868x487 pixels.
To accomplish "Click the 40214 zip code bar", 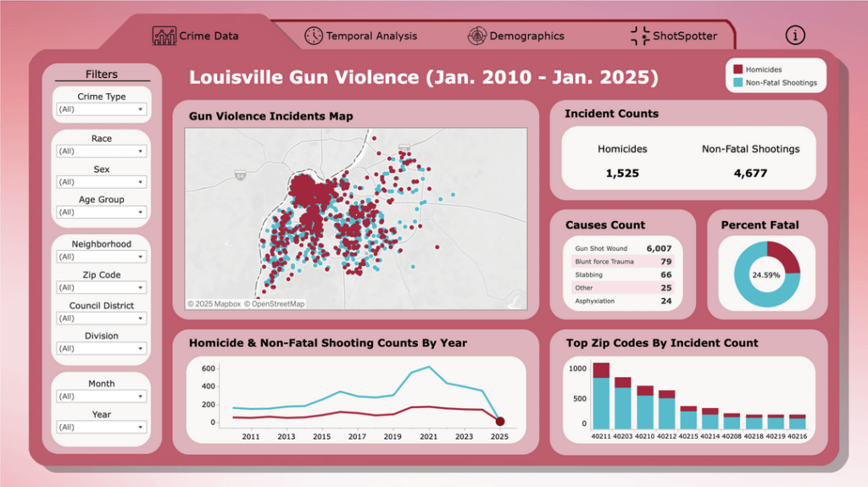I will coord(710,419).
